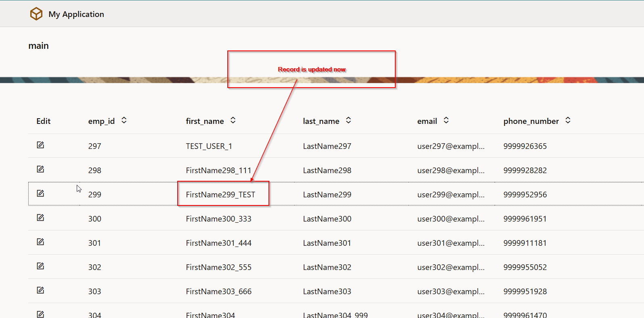This screenshot has width=644, height=318.
Task: Open edit icon for employee 297
Action: pyautogui.click(x=40, y=145)
